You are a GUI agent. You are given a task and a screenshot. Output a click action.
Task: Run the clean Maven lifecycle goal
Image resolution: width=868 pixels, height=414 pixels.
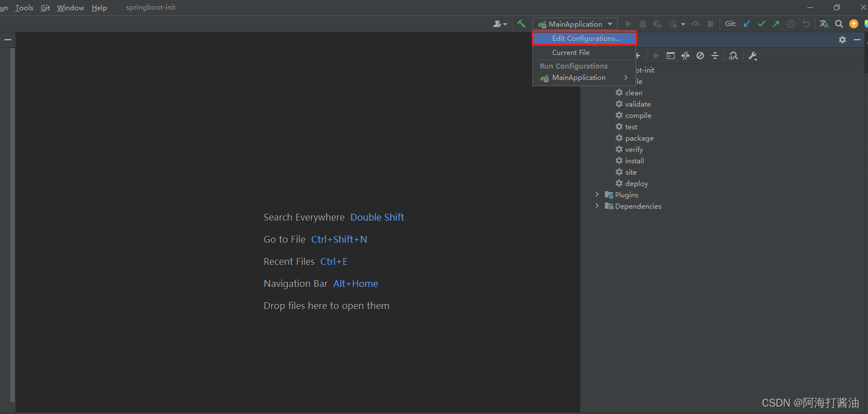point(633,92)
